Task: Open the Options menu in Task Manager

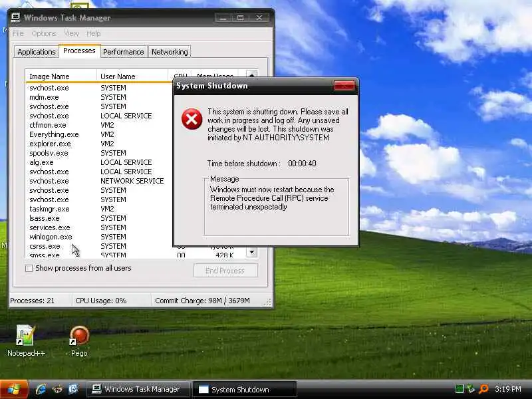Action: 44,33
